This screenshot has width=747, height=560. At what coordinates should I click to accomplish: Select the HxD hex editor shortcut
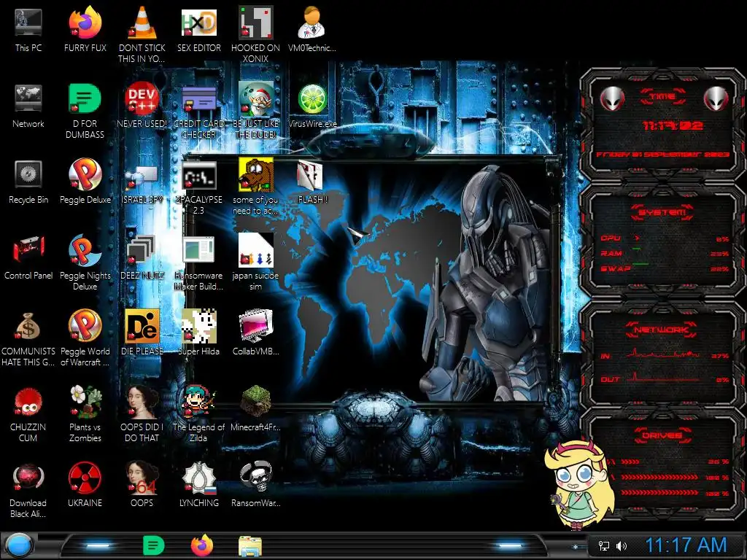[x=198, y=29]
